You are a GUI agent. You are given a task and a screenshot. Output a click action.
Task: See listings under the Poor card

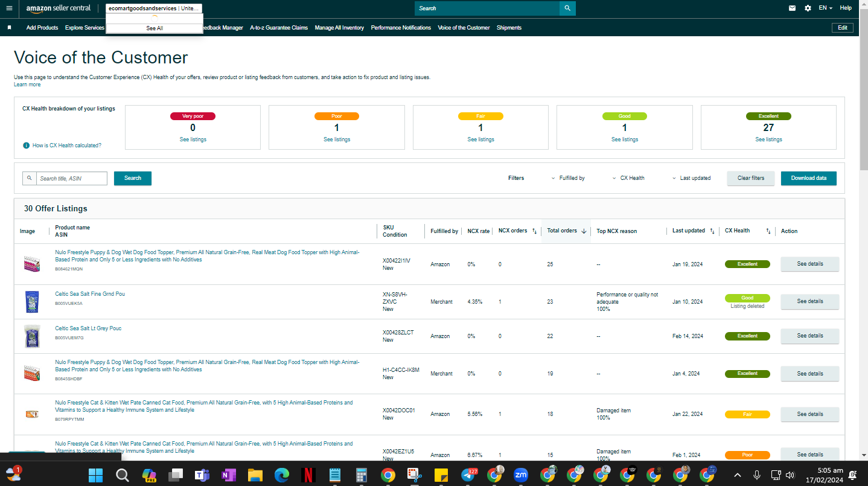(x=337, y=139)
